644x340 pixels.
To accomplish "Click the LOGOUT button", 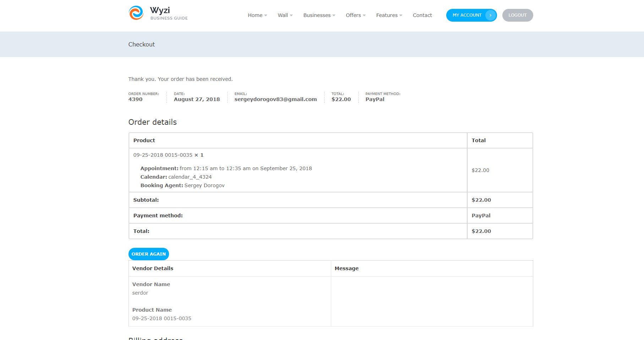I will point(518,15).
